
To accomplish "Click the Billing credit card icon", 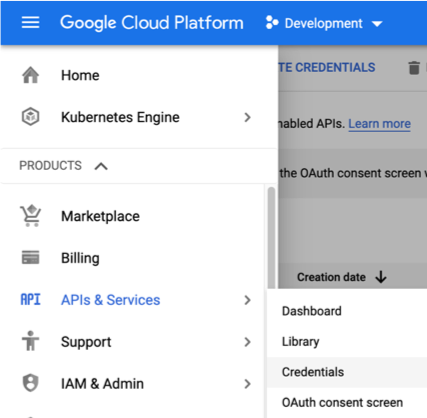I will pyautogui.click(x=31, y=257).
